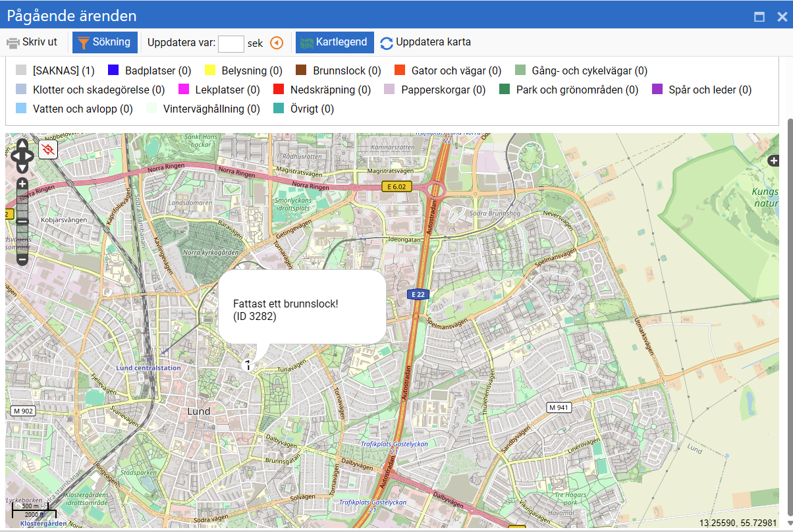The image size is (793, 532).
Task: Pan the map down with the arrow
Action: click(22, 167)
